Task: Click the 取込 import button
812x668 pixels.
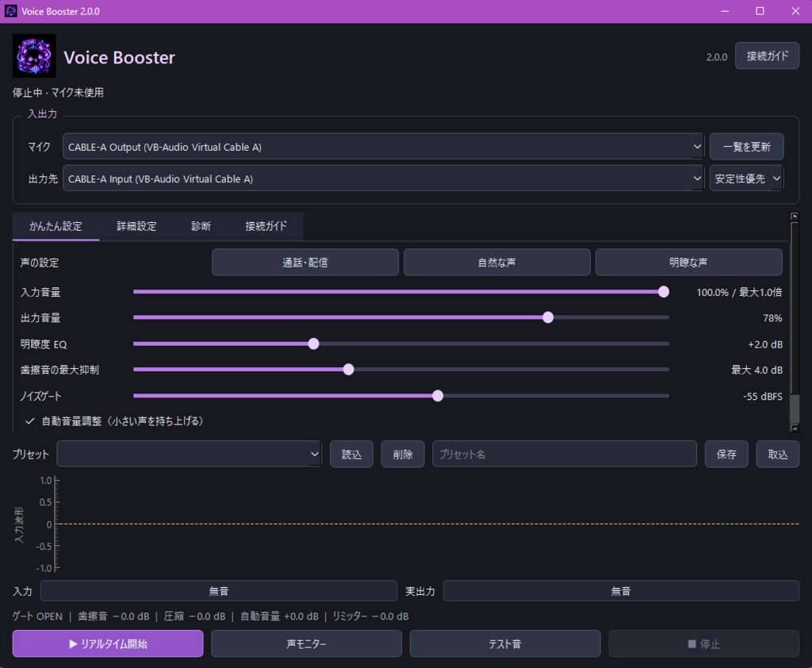Action: pos(778,455)
